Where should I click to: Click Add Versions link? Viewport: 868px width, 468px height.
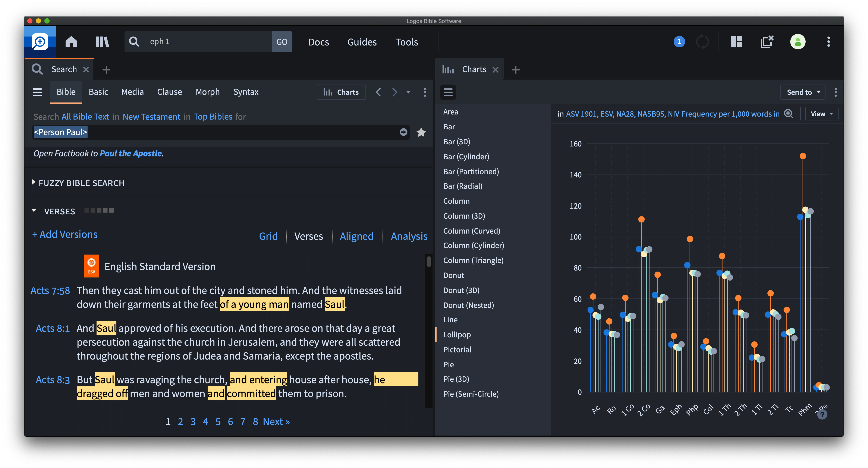65,234
